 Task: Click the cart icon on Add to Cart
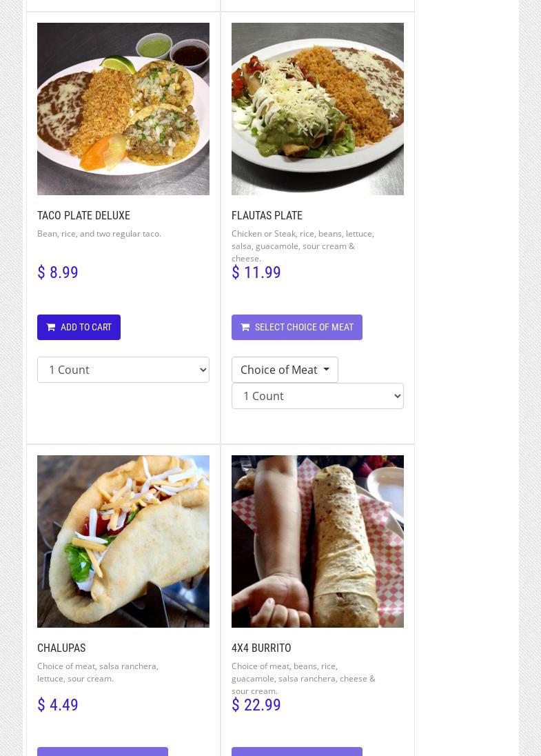click(x=51, y=328)
